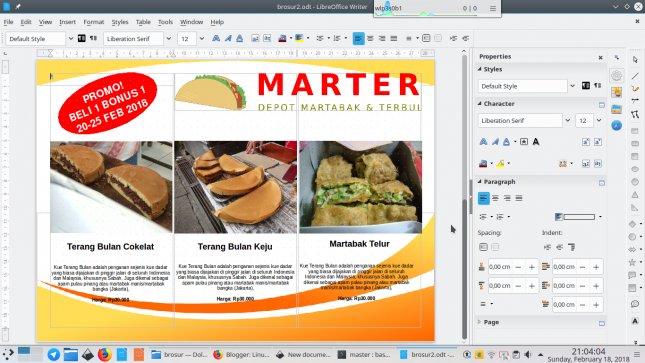Open the sidebar Gallery deck

point(616,109)
